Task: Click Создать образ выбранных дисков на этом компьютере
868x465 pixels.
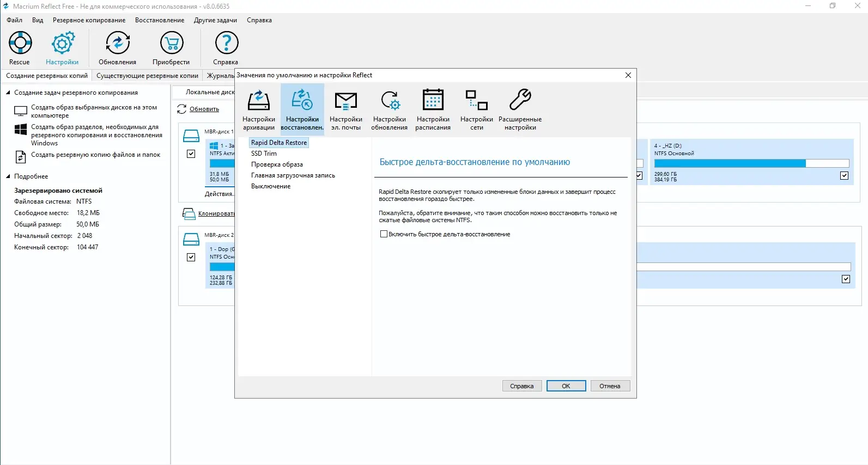Action: tap(94, 112)
